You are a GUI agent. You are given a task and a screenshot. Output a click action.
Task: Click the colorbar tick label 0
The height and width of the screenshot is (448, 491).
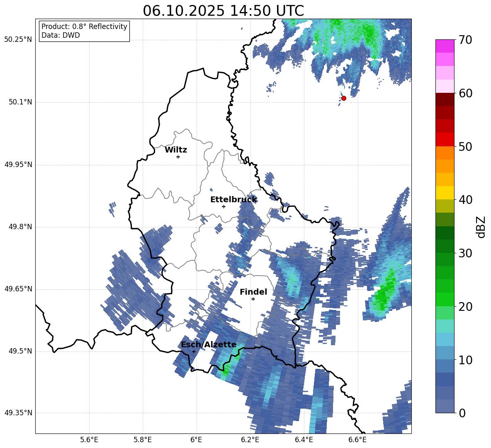pyautogui.click(x=462, y=413)
